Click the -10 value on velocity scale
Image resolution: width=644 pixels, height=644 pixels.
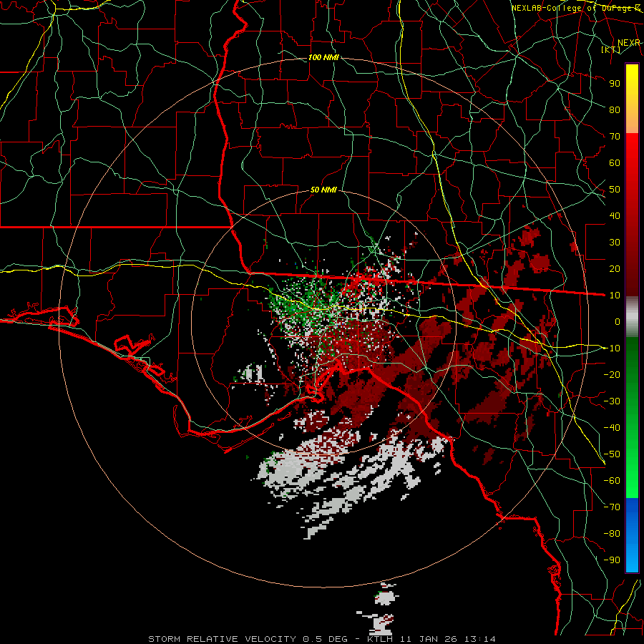pyautogui.click(x=612, y=348)
